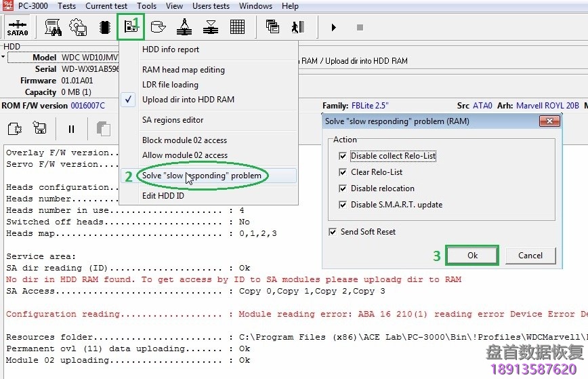Expand the HDD model dropdown arrow

[x=3, y=58]
